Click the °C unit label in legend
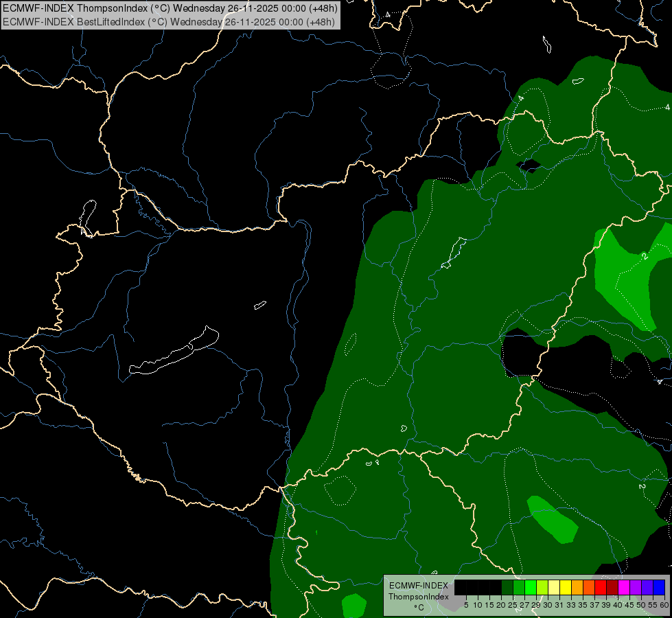 coord(418,607)
